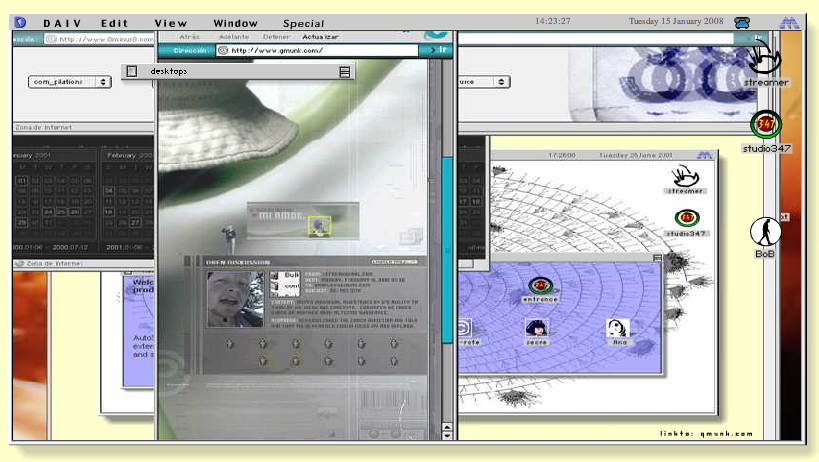The height and width of the screenshot is (462, 819).
Task: Open the secre portrait icon
Action: (536, 328)
